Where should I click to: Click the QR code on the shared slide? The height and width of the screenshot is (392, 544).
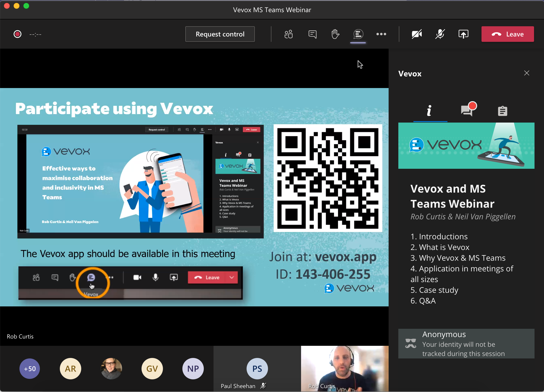[x=328, y=178]
